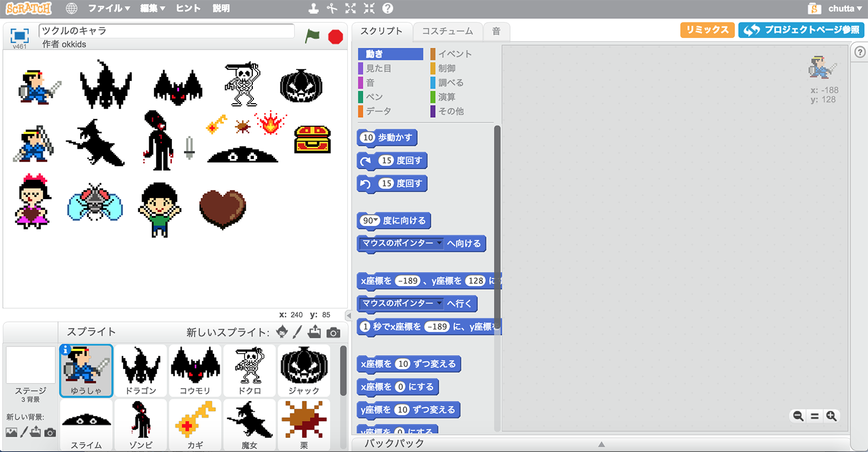Expand the バックパック panel

tap(601, 444)
